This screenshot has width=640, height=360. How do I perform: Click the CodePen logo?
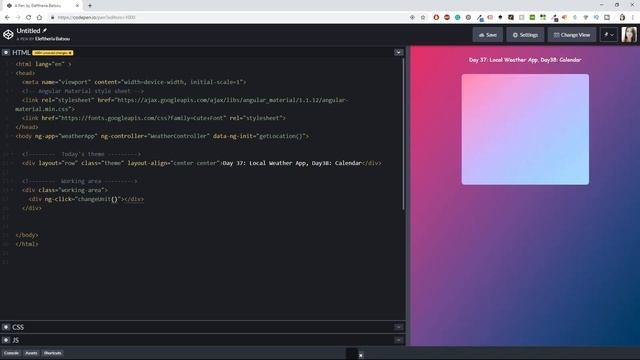click(8, 35)
